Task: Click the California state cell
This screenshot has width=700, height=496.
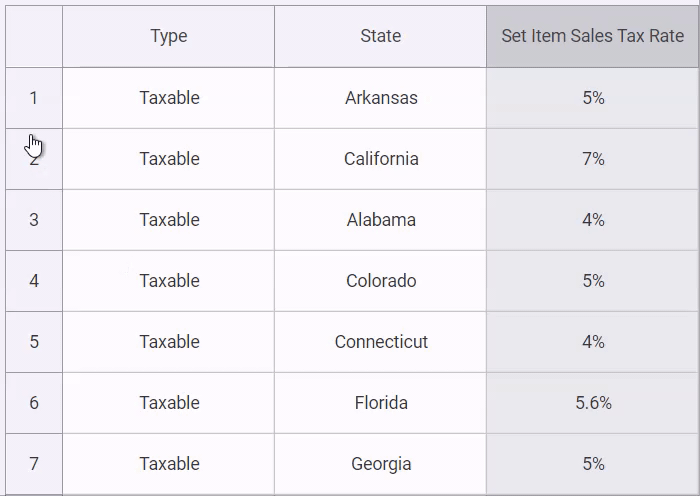Action: [381, 159]
